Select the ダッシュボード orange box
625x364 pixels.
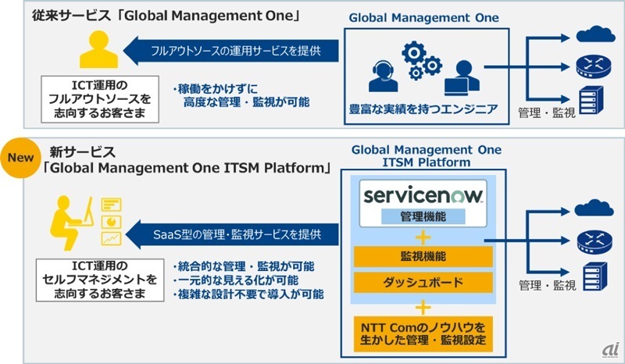423,283
